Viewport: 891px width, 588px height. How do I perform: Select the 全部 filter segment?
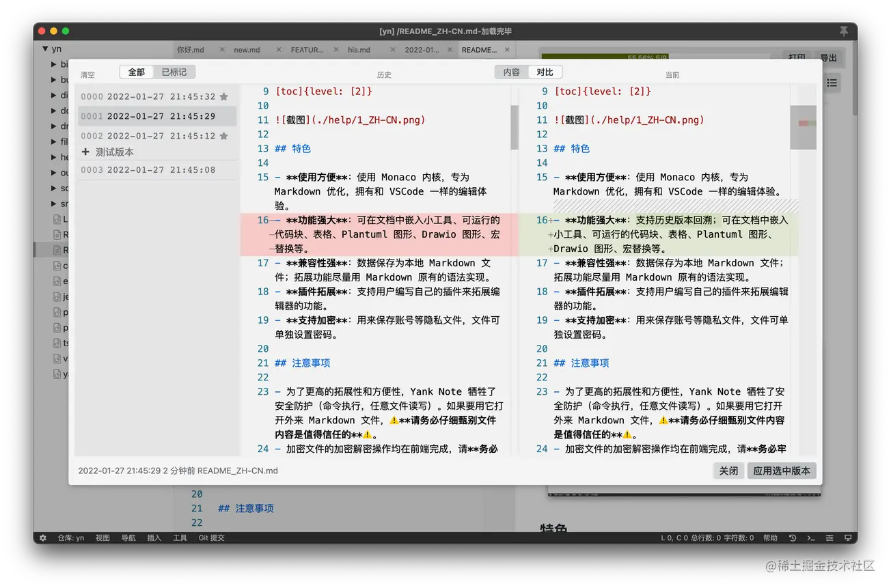pos(137,72)
